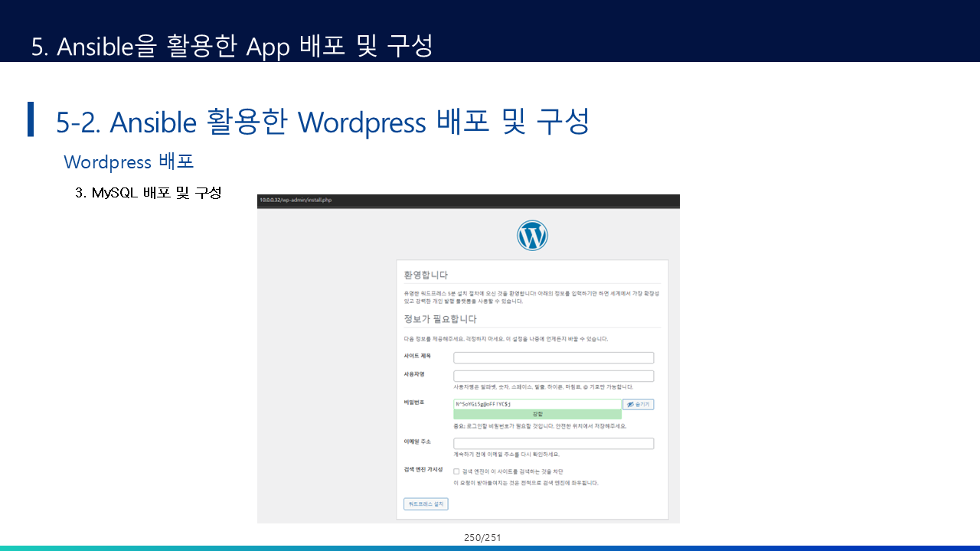980x551 pixels.
Task: Click the 이메일 주소 input field
Action: (x=554, y=444)
